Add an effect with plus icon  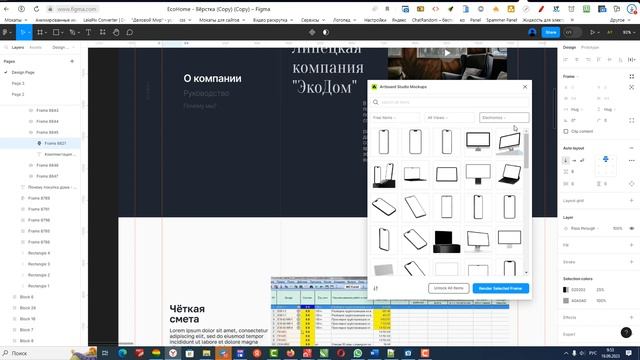[632, 317]
